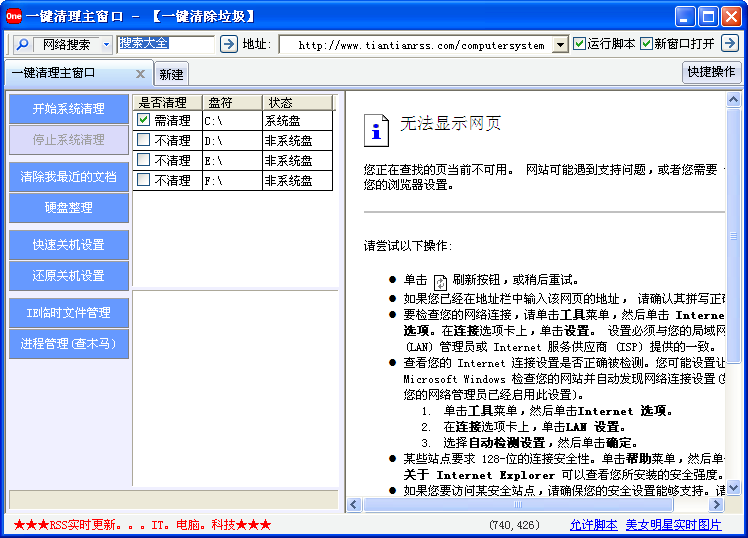Switch to the 新建 tab
The image size is (748, 538).
pos(171,74)
